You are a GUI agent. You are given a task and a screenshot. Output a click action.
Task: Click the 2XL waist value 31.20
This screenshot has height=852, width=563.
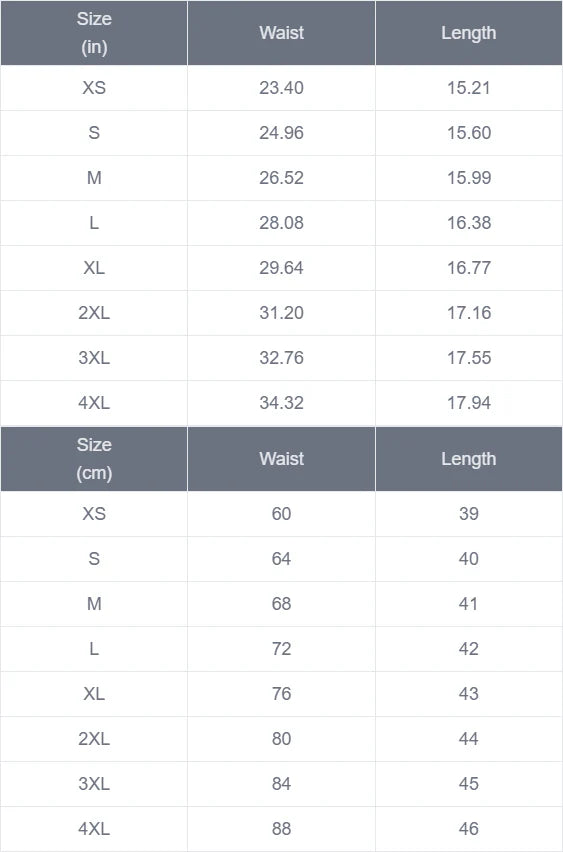click(282, 313)
